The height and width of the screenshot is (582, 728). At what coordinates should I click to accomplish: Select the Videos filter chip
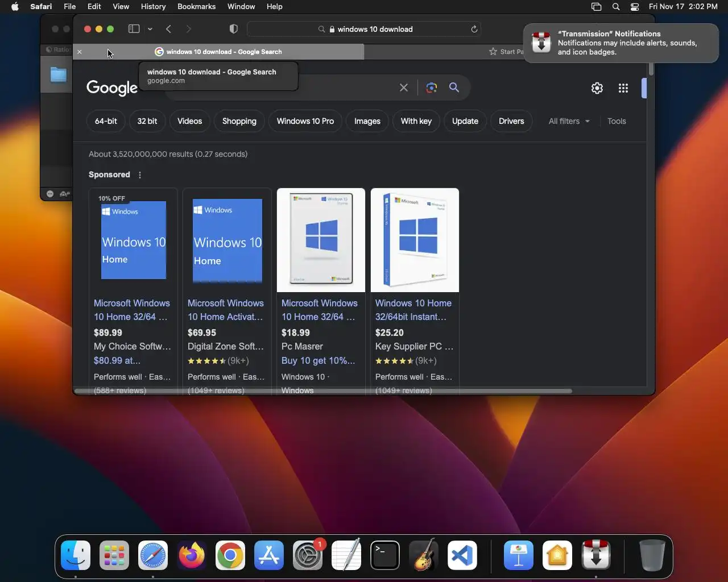tap(189, 121)
